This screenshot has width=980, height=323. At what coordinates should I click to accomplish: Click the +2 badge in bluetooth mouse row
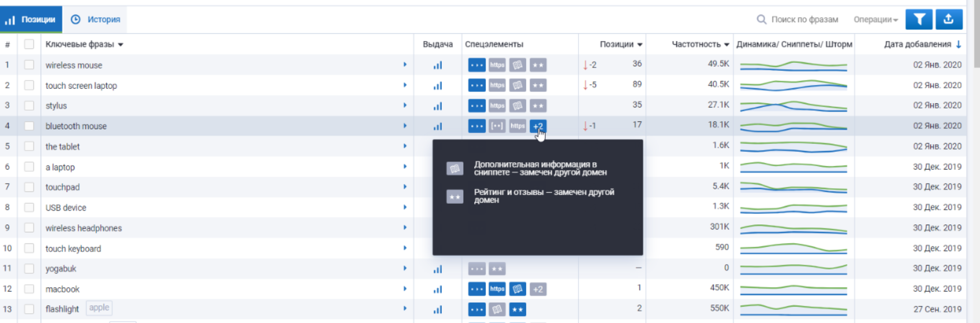click(x=538, y=126)
